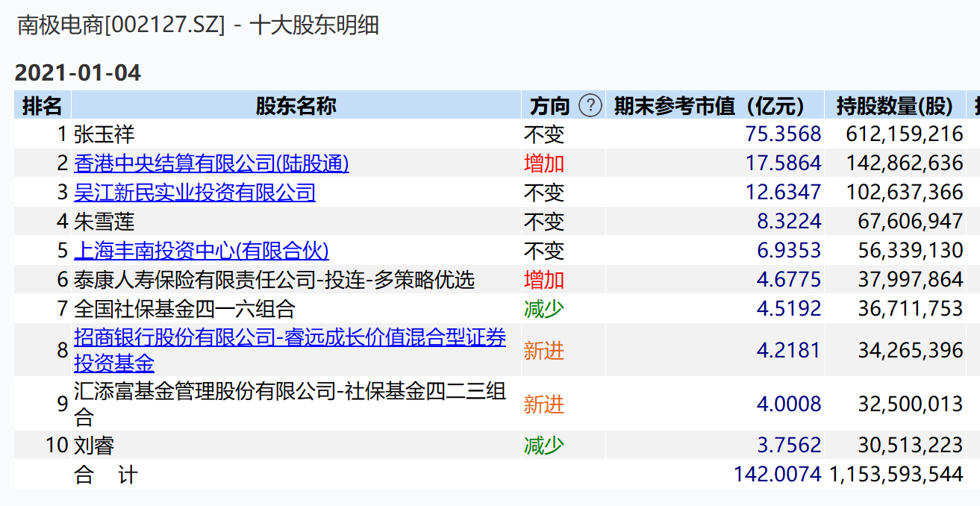
Task: Click the 股东名称 column header
Action: pos(296,106)
